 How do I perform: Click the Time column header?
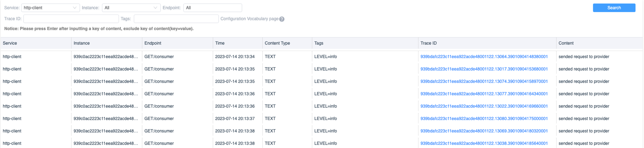(220, 43)
